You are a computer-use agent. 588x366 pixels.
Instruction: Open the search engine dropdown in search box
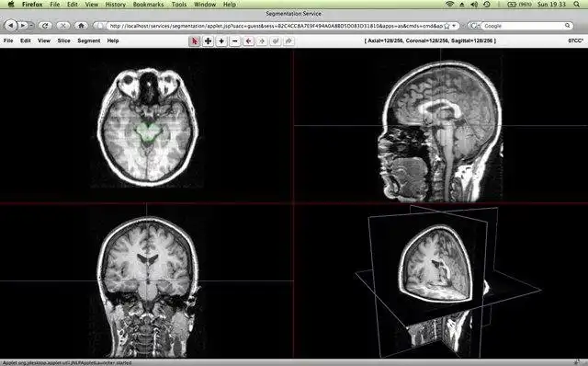click(x=474, y=26)
